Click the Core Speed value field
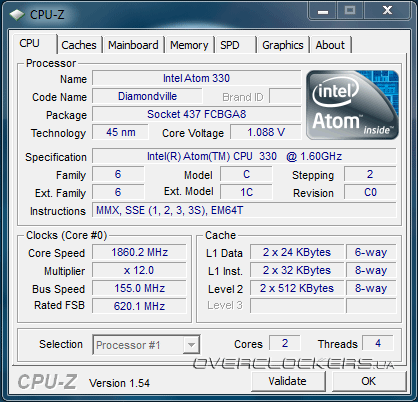Screen dimensions: 418x402 coord(139,252)
